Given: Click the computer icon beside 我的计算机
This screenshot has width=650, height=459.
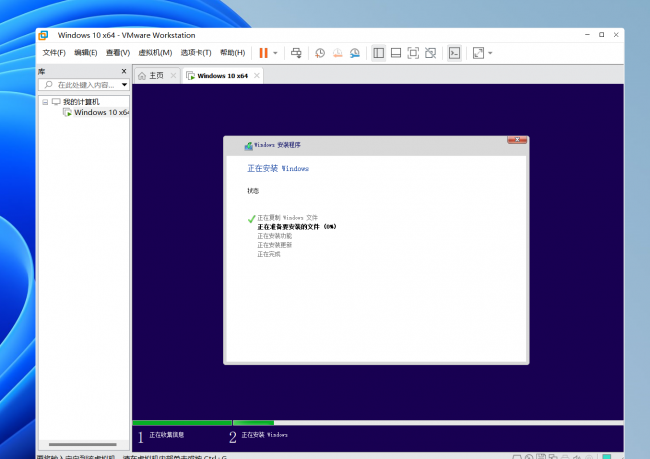Looking at the screenshot, I should click(56, 102).
